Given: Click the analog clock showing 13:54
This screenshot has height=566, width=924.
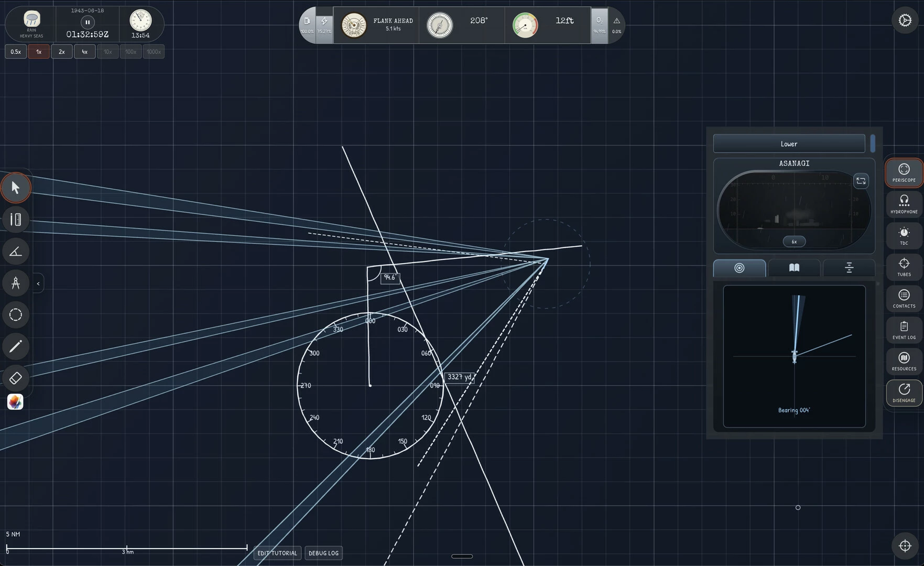Looking at the screenshot, I should point(140,21).
